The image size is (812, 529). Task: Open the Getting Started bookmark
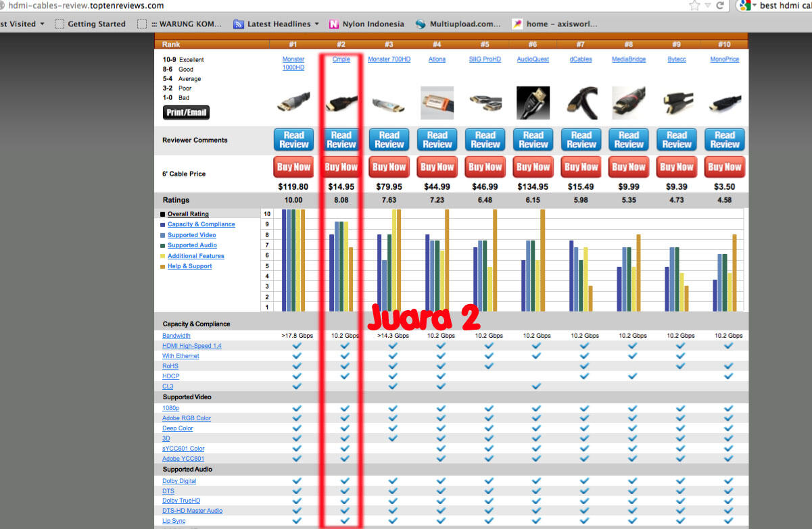point(90,24)
